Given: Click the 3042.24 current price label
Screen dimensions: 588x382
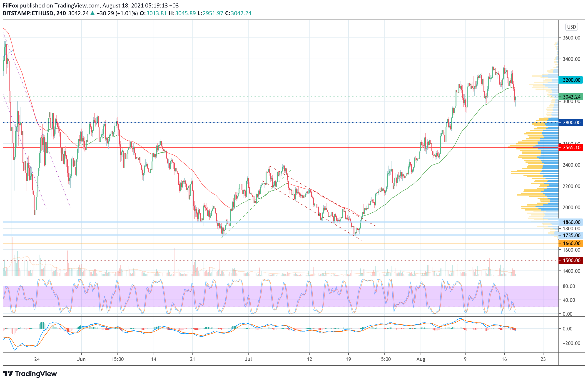Looking at the screenshot, I should pyautogui.click(x=571, y=97).
